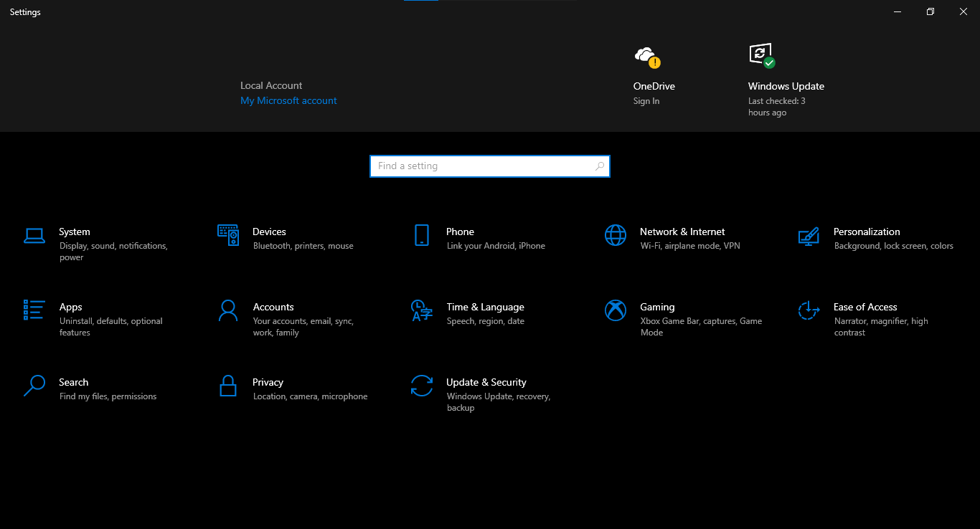Open Accounts settings title
Image resolution: width=980 pixels, height=529 pixels.
[x=273, y=307]
